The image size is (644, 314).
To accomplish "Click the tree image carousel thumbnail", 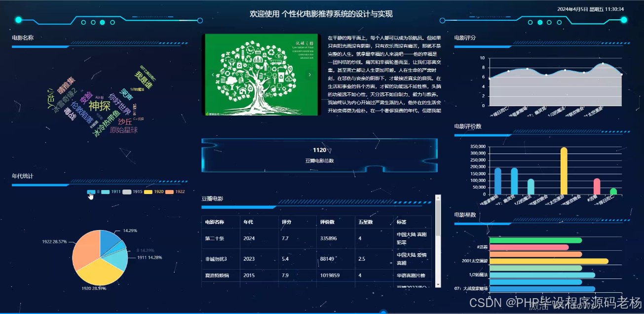I will tap(261, 75).
